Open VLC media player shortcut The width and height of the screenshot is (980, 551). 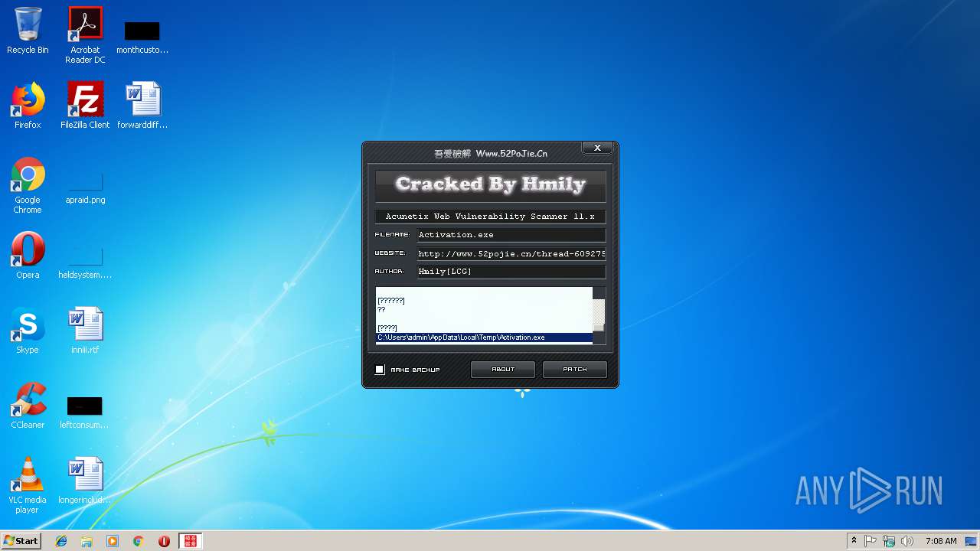click(x=28, y=485)
